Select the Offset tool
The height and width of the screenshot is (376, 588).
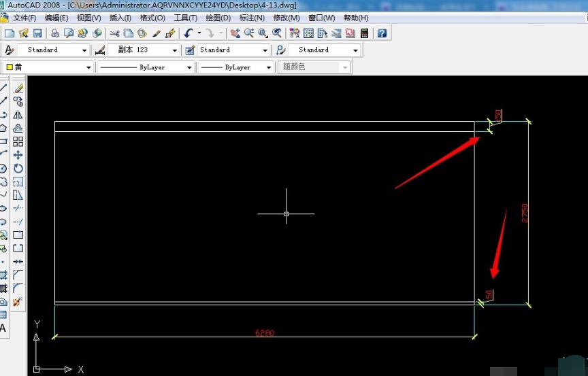tap(18, 129)
